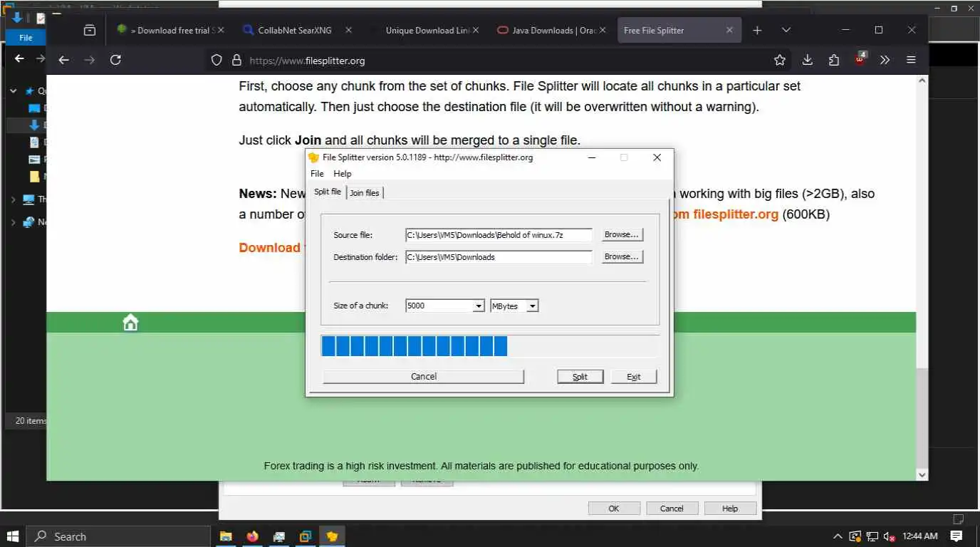Open Firefox extensions puzzle icon

point(833,61)
